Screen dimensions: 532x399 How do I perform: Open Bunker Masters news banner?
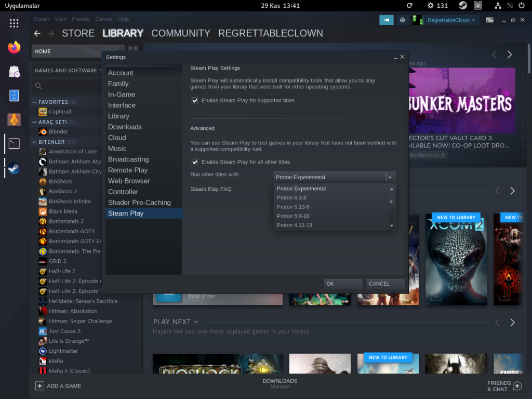[462, 100]
